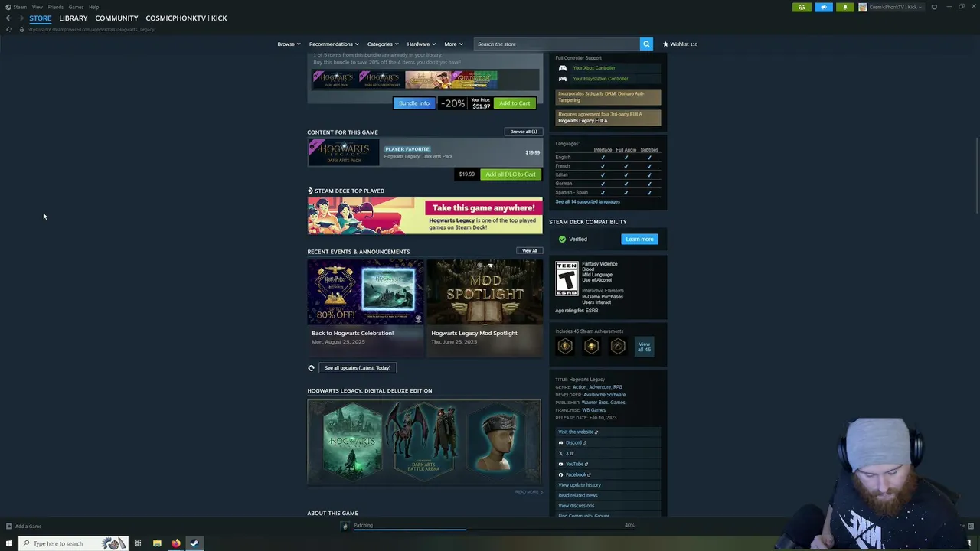
Task: Open the friends list green icon
Action: pyautogui.click(x=802, y=7)
